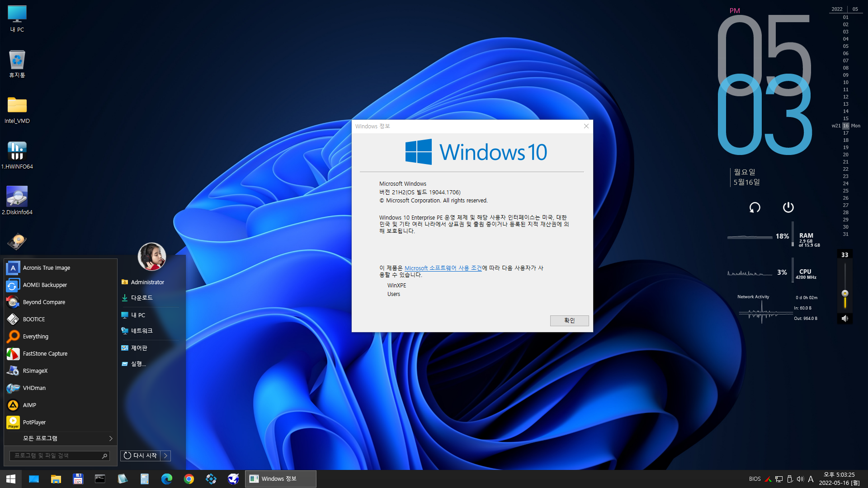Screen dimensions: 868x488
Task: Click the AIMP icon in start menu
Action: point(13,405)
